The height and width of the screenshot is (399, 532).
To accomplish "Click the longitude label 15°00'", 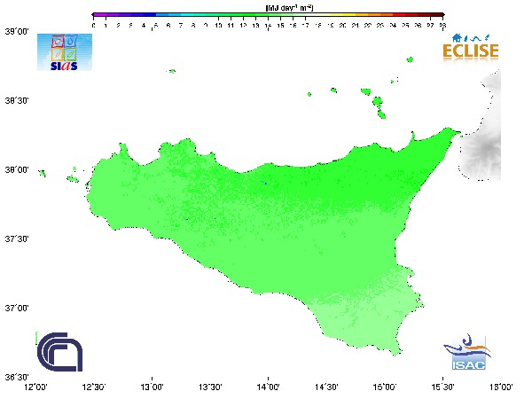I will (x=385, y=387).
